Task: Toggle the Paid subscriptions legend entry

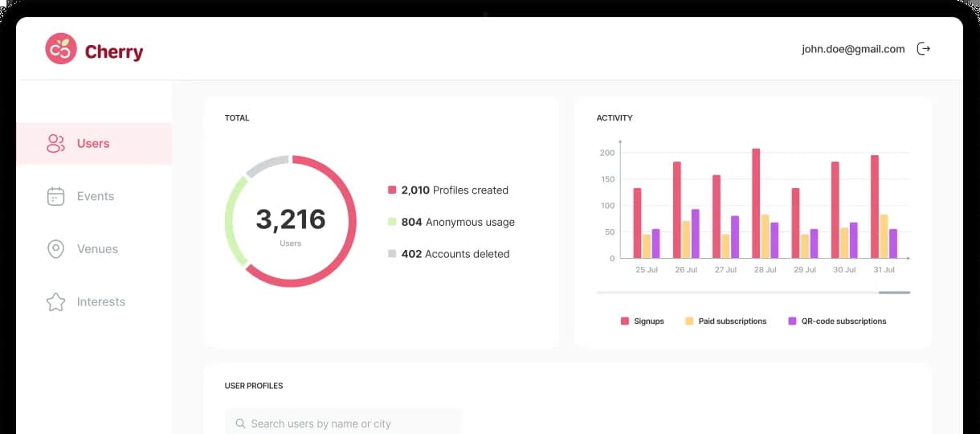Action: (x=726, y=321)
